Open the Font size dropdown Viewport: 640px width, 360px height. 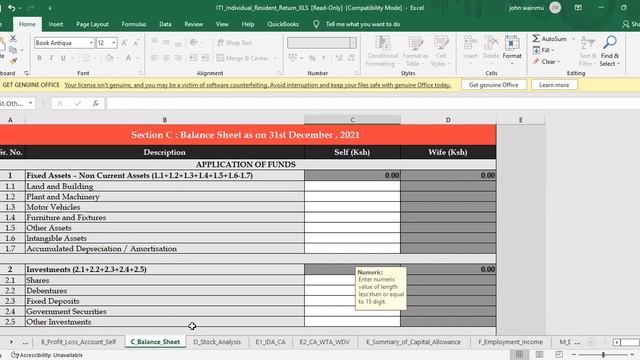(x=113, y=43)
